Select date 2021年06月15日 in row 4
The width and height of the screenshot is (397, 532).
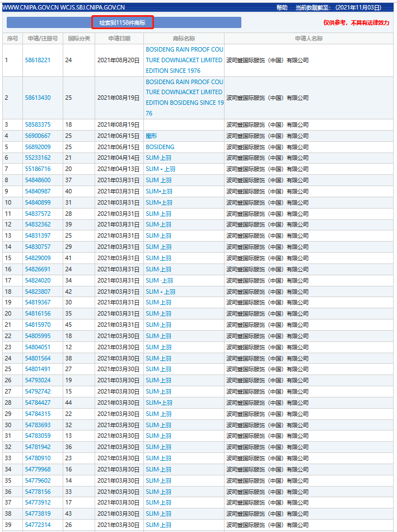(x=118, y=136)
